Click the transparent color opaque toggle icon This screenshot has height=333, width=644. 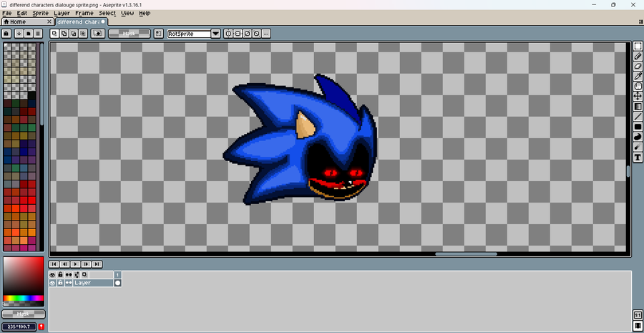pos(99,34)
